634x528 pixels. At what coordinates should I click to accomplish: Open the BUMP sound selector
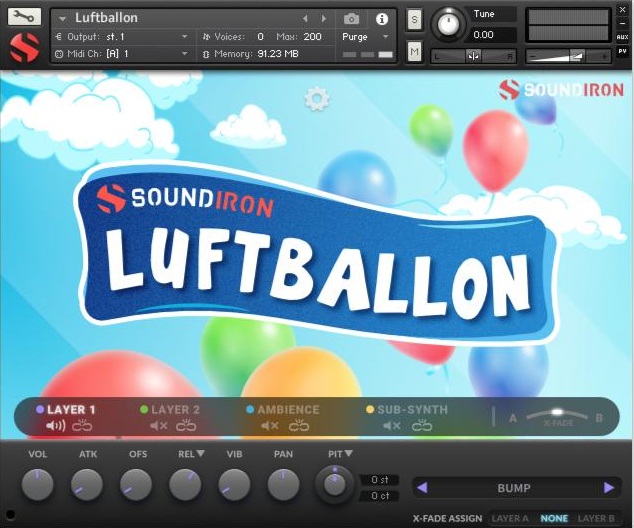click(514, 488)
